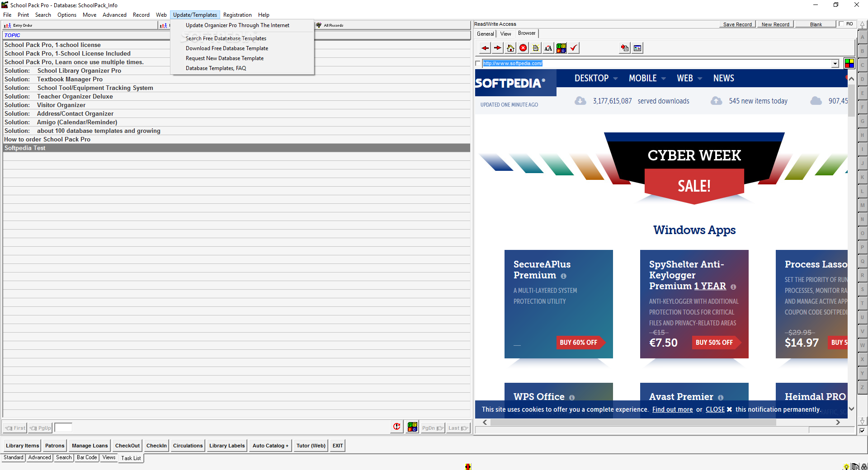Click the AA text size icon
This screenshot has width=868, height=470.
point(548,48)
